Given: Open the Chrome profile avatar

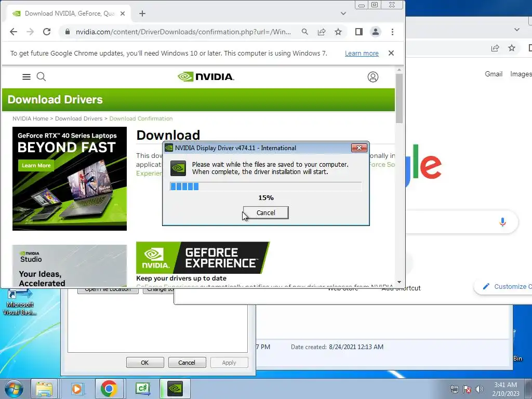Looking at the screenshot, I should pyautogui.click(x=375, y=32).
